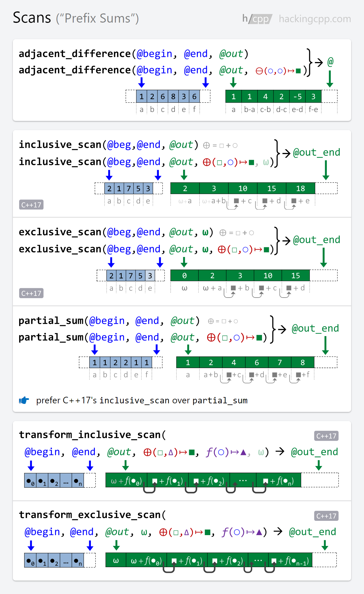This screenshot has height=594, width=364.
Task: Click the output cell "8" of partial_sum
Action: 303,362
